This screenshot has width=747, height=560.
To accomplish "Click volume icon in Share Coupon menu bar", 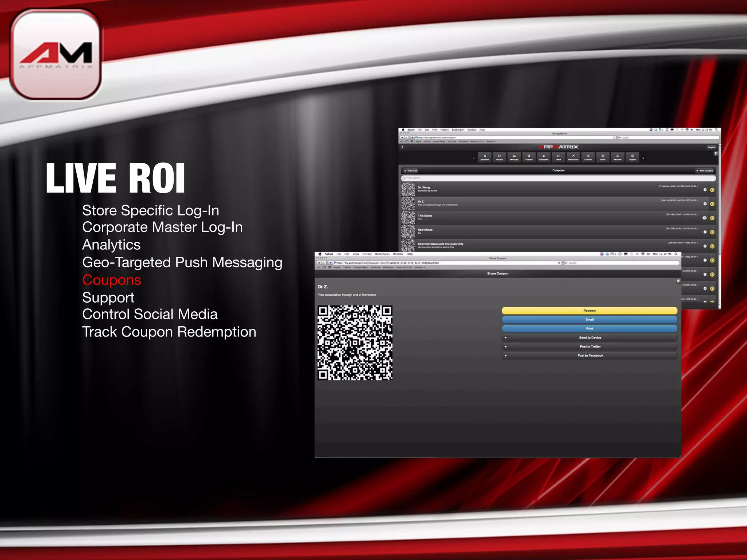I will pyautogui.click(x=649, y=254).
